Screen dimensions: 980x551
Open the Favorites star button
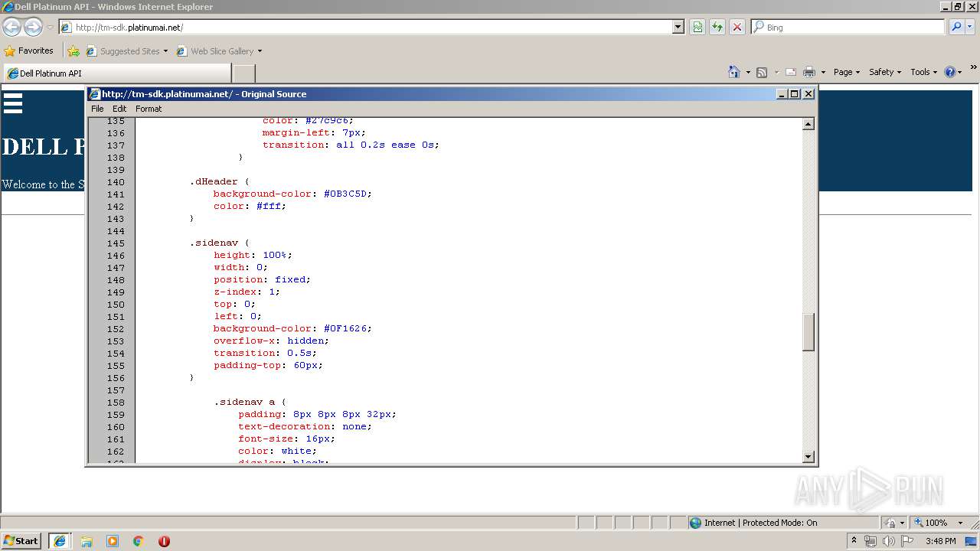tap(10, 51)
